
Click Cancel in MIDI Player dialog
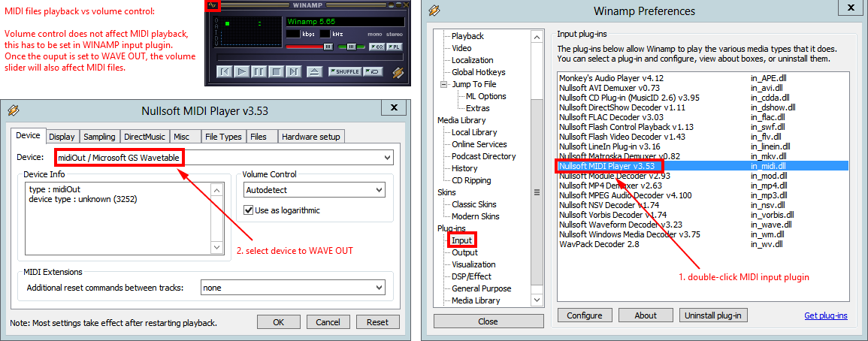pos(328,322)
